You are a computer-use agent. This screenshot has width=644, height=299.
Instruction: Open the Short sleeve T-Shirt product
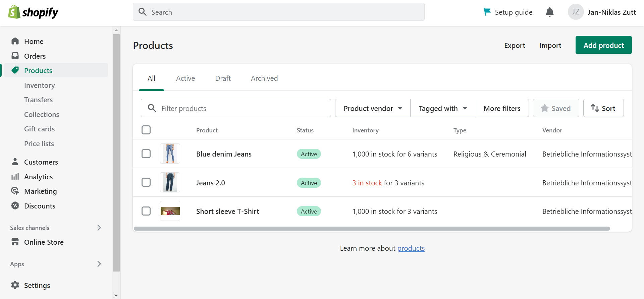(227, 212)
